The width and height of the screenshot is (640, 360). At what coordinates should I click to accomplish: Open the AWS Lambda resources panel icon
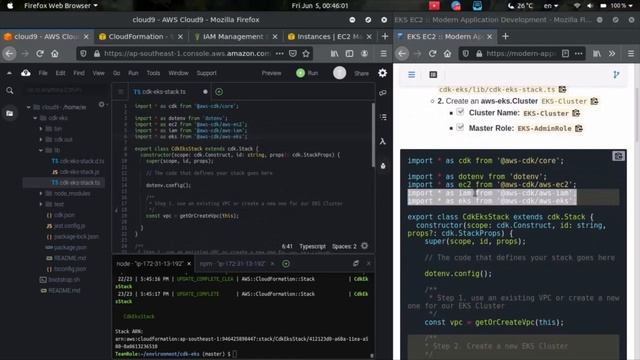[x=383, y=141]
